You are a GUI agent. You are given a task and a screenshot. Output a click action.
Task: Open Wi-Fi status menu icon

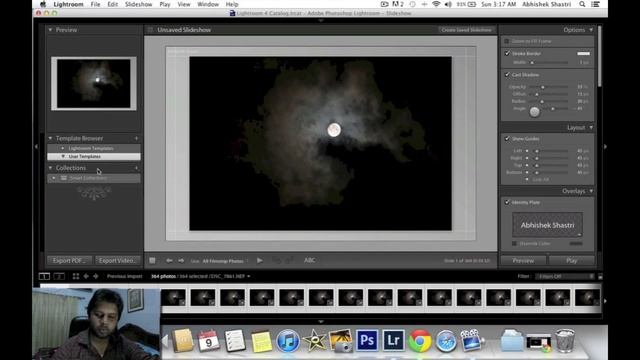click(x=436, y=4)
